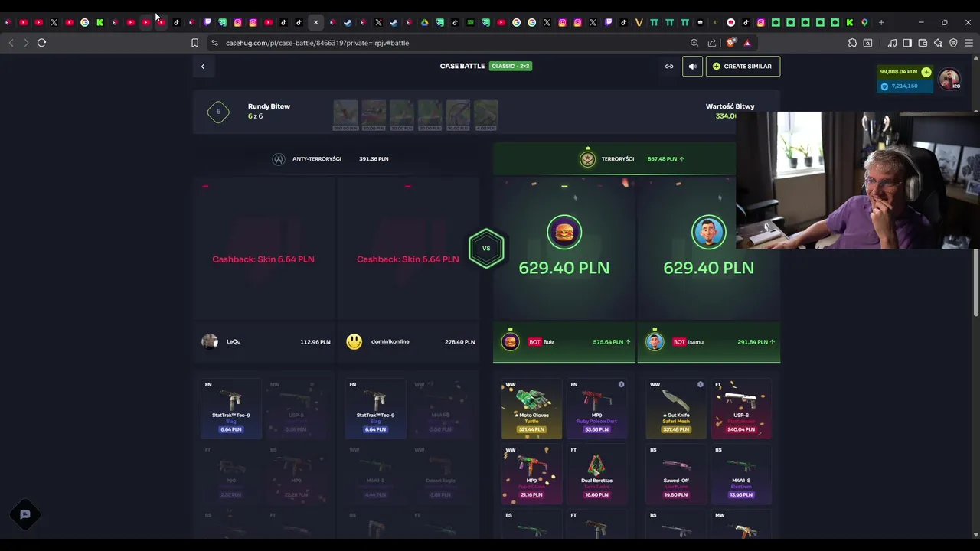Click Isamu's 629.40 PLN winnings
The width and height of the screenshot is (980, 551).
[x=708, y=268]
